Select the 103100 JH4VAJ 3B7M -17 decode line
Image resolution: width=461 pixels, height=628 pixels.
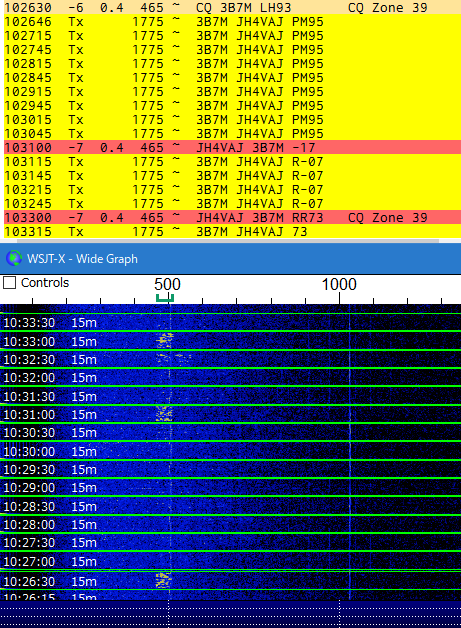click(232, 147)
